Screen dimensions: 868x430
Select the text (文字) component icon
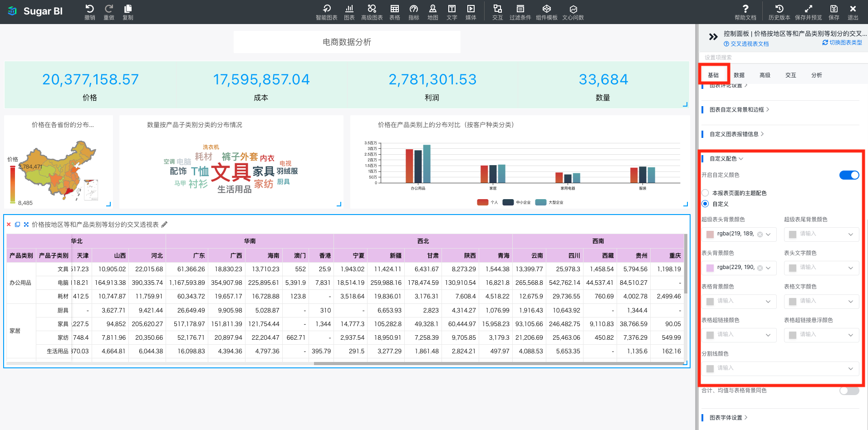pos(452,12)
